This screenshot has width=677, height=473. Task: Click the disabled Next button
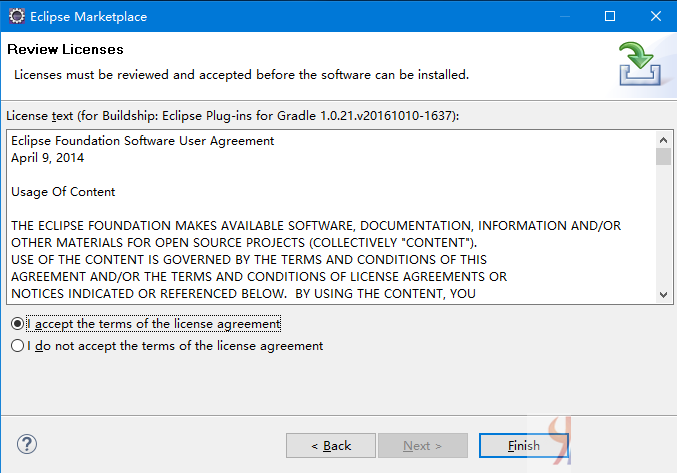[423, 445]
